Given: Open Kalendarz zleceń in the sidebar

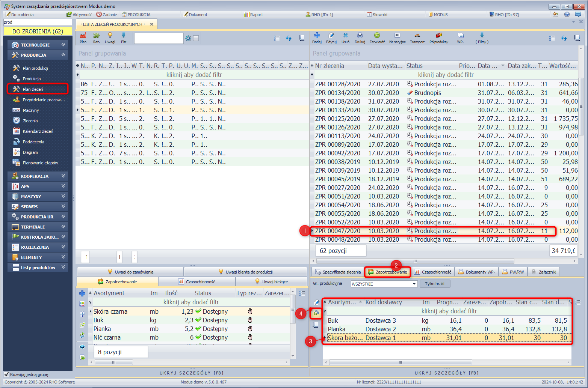Looking at the screenshot, I should pos(38,131).
